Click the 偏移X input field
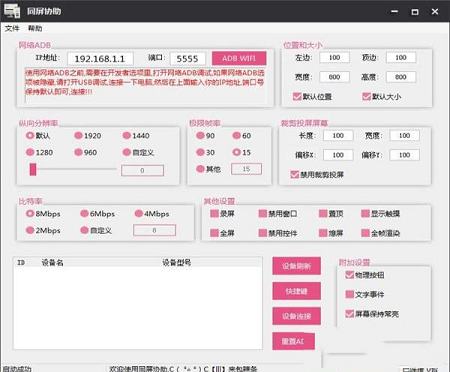Image resolution: width=450 pixels, height=372 pixels. pyautogui.click(x=338, y=155)
